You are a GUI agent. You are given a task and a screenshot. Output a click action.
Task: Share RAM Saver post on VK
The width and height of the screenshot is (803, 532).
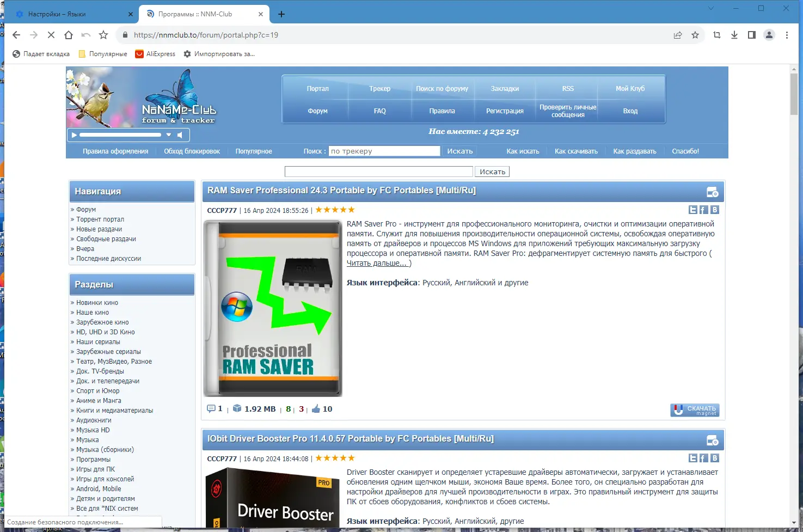click(x=715, y=210)
